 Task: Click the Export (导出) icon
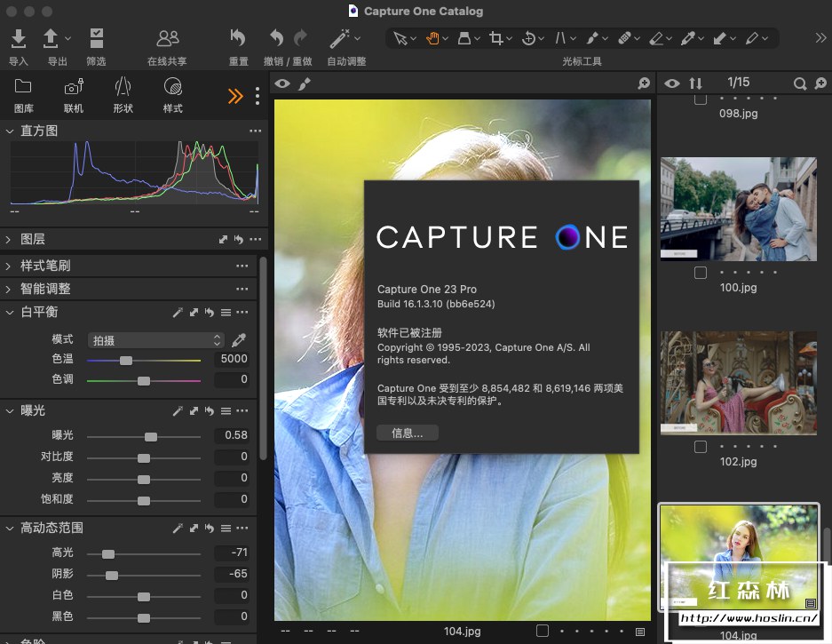point(52,38)
